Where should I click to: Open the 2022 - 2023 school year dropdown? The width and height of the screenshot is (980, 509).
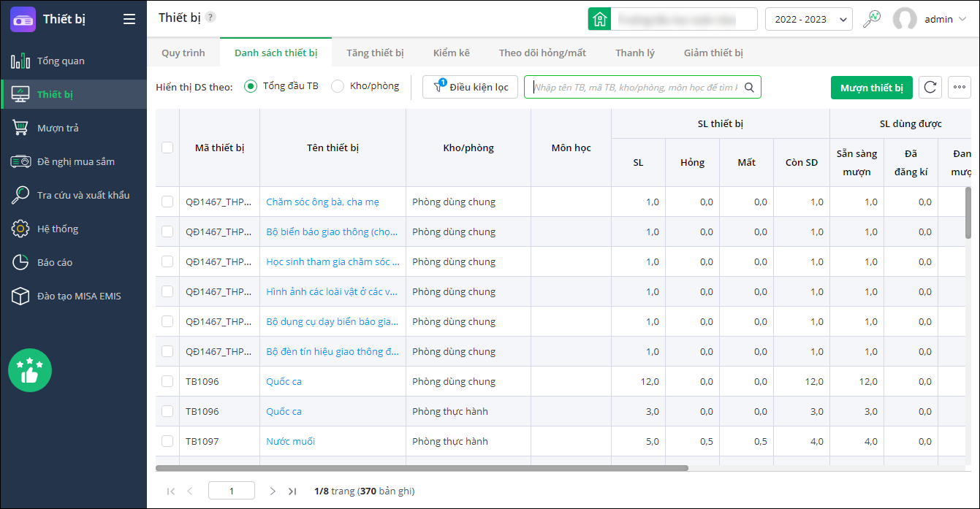click(808, 20)
